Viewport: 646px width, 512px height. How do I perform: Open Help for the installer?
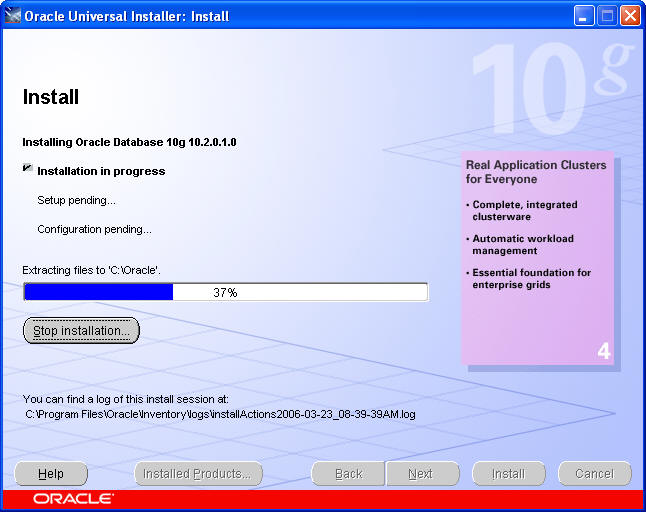[x=51, y=474]
